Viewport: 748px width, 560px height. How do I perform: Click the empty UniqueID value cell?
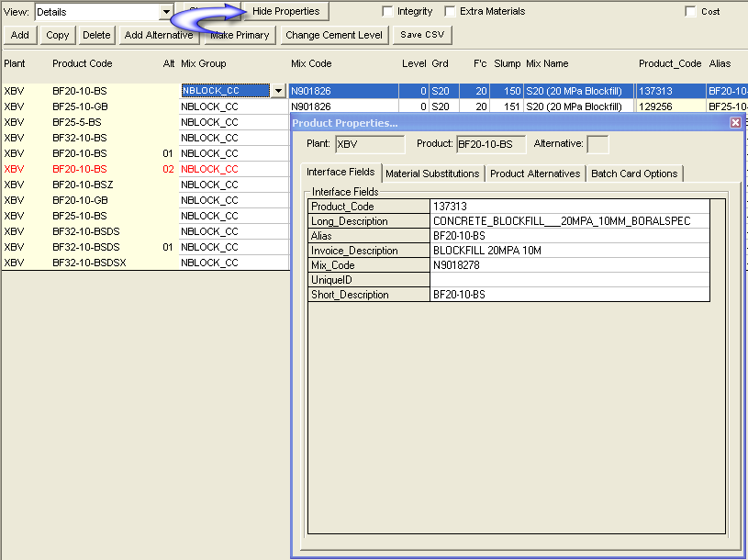pos(569,280)
